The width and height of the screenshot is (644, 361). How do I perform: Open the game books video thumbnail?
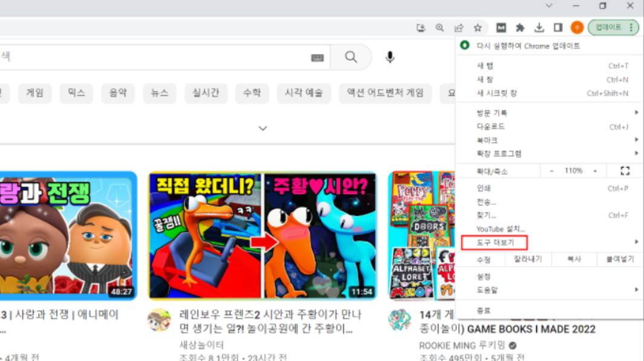pyautogui.click(x=421, y=236)
